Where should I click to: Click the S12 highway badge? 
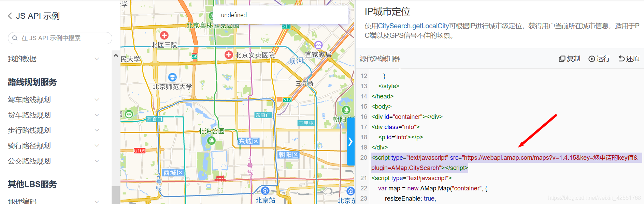[x=287, y=100]
